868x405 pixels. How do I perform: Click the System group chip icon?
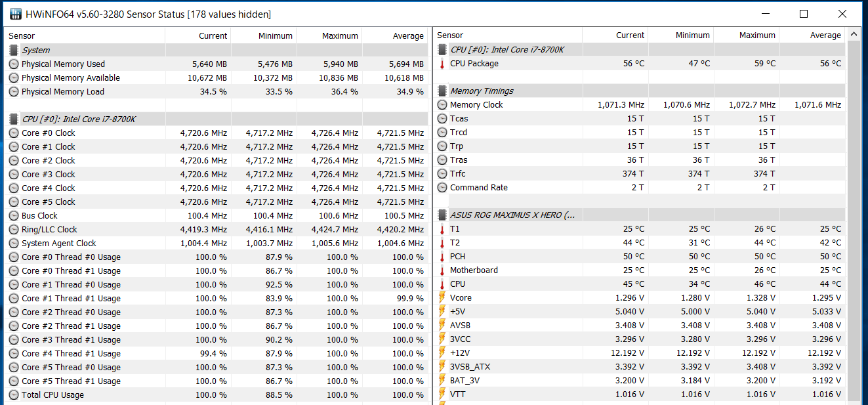pos(14,50)
